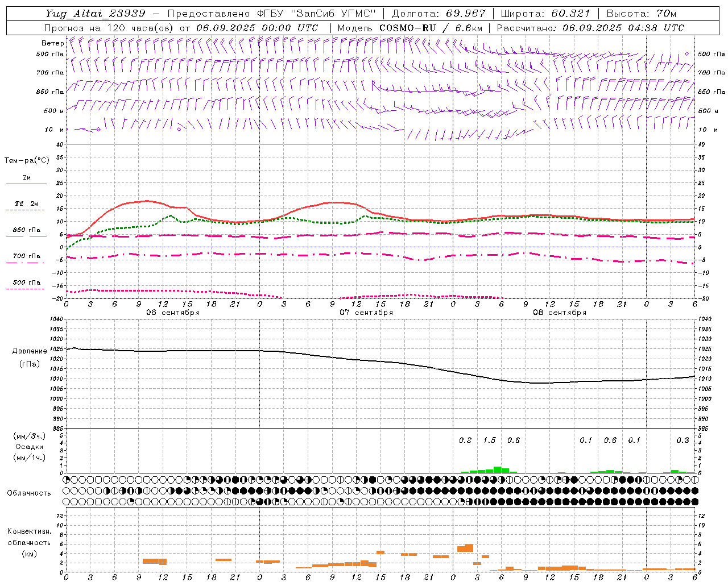728x582 pixels.
Task: Click the "Давление" pressure panel label
Action: [30, 351]
